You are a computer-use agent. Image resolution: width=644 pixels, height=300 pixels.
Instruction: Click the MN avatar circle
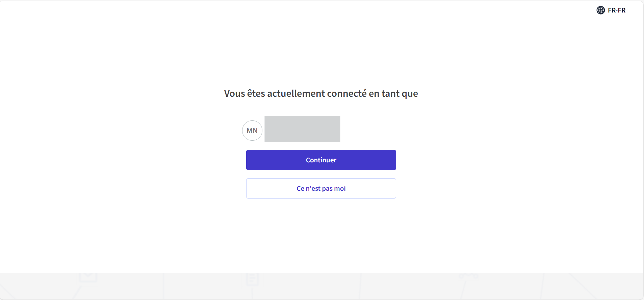point(252,131)
